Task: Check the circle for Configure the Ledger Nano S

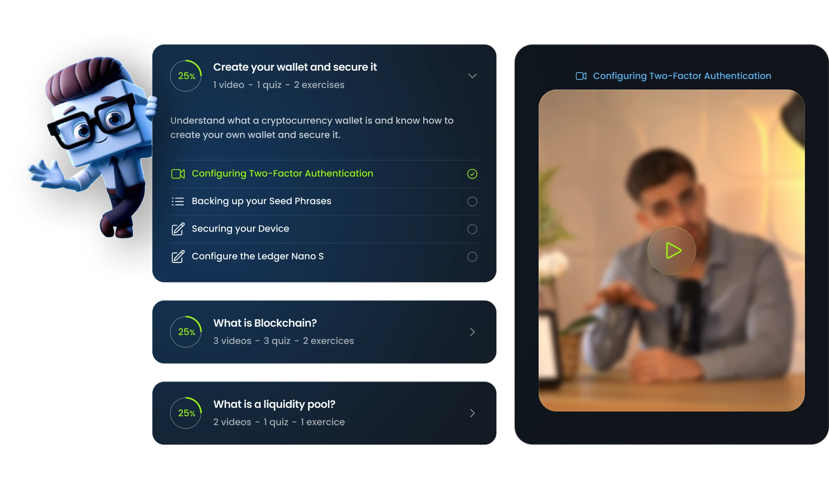Action: pos(472,257)
